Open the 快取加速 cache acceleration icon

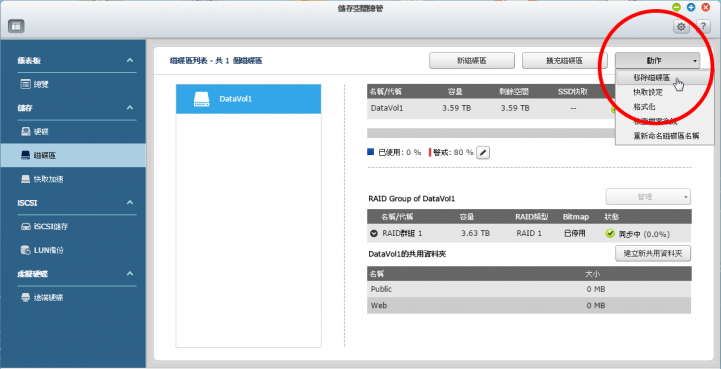(x=26, y=179)
